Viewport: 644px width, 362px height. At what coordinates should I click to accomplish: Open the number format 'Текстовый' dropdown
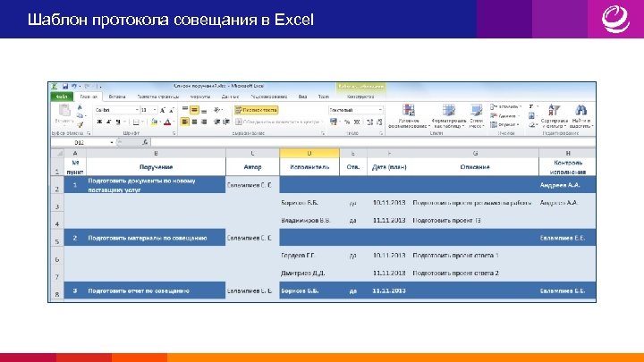point(380,110)
